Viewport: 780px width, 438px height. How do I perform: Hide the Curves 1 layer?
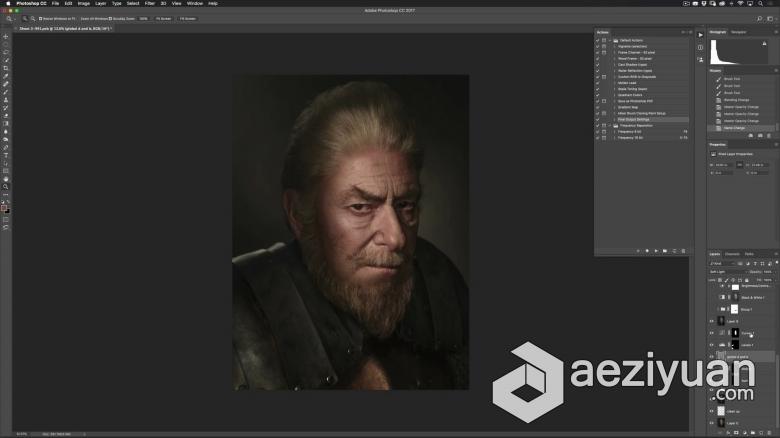coord(711,333)
